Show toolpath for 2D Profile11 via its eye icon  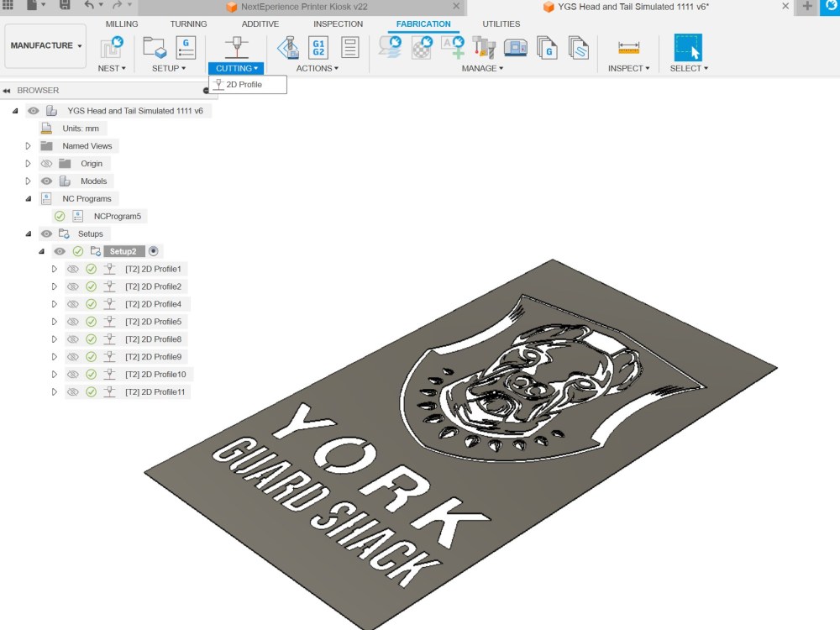73,392
